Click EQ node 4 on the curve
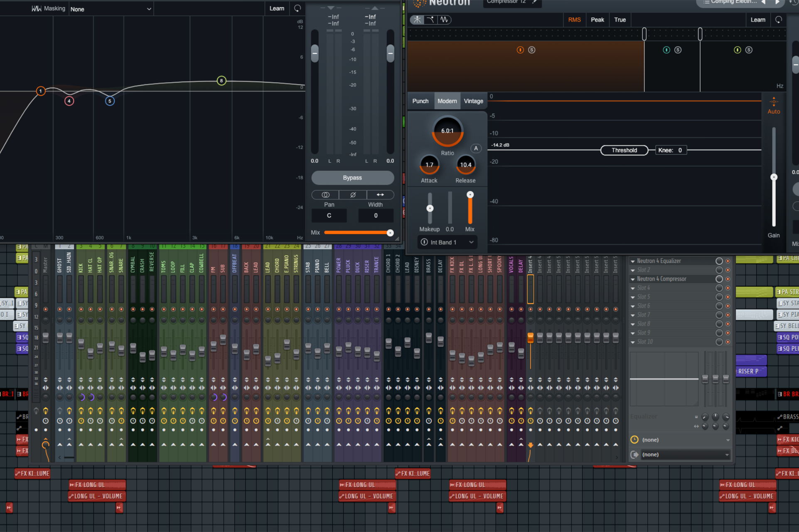This screenshot has height=532, width=799. 69,101
